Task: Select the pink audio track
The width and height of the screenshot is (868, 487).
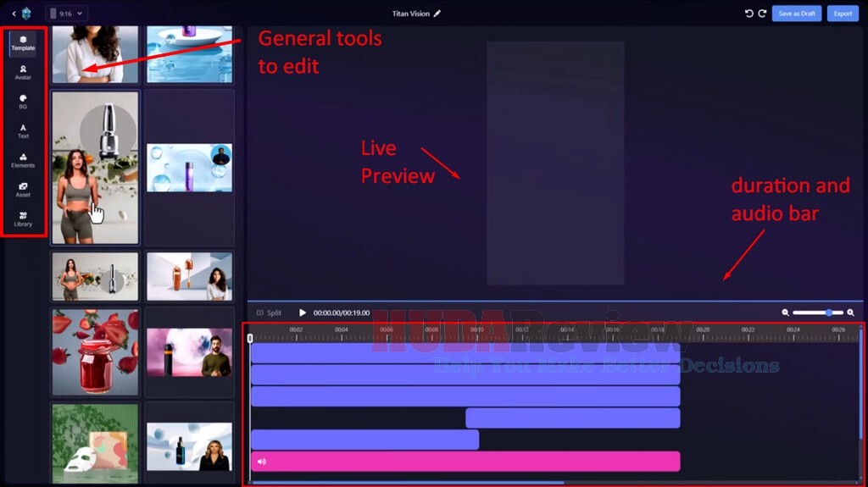Action: (x=465, y=462)
